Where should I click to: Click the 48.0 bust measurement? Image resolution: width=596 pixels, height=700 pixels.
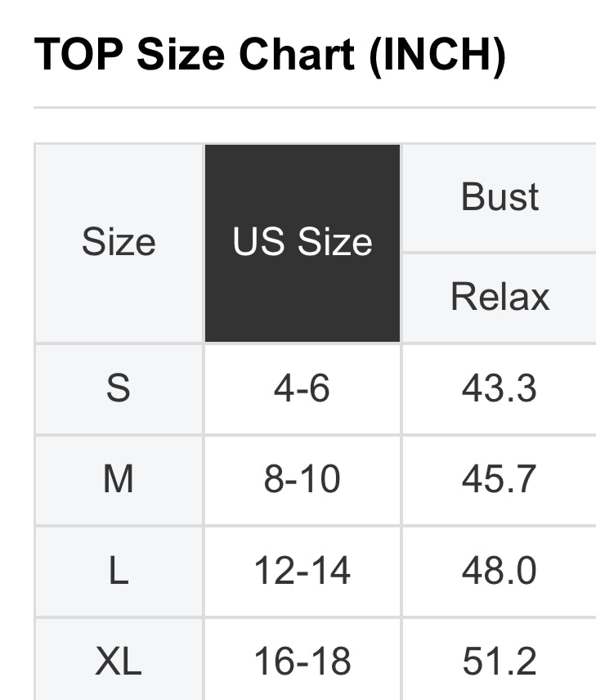click(499, 571)
